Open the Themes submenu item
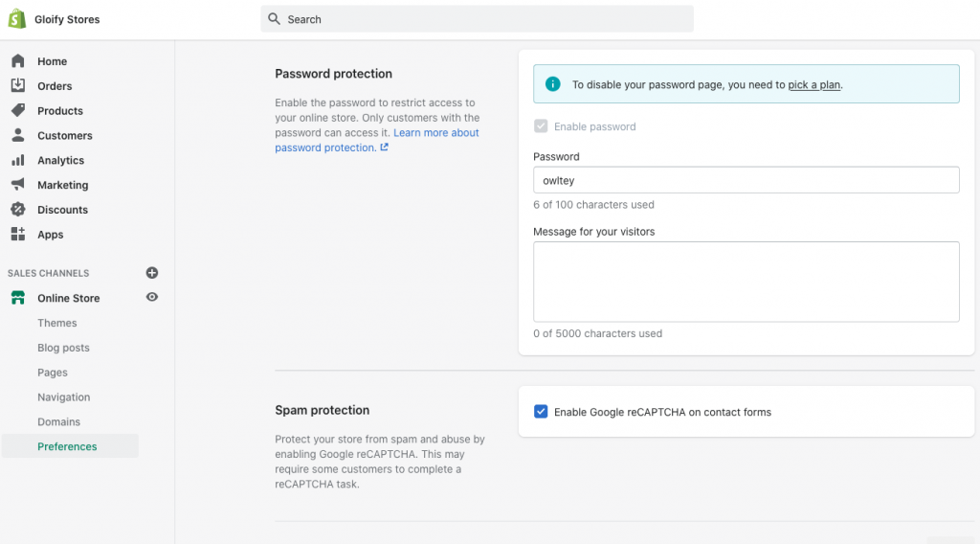This screenshot has height=544, width=980. [56, 323]
